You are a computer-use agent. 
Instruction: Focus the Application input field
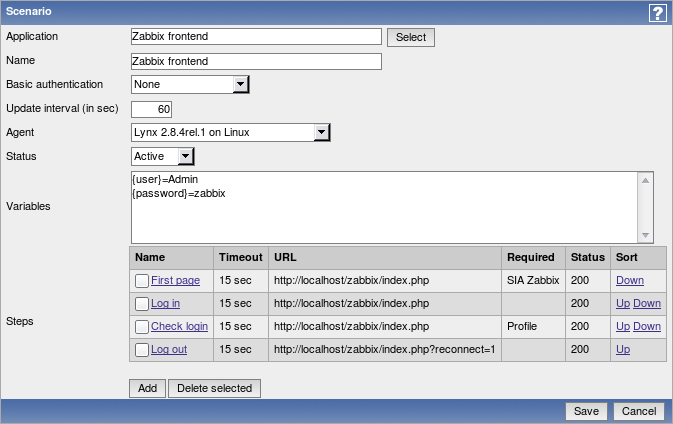click(x=256, y=36)
